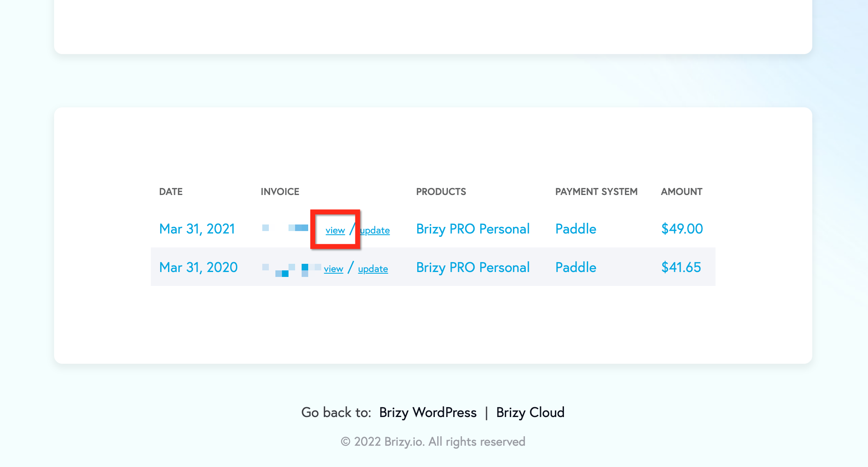868x467 pixels.
Task: Open the view link for Mar 31, 2021 invoice
Action: [335, 230]
